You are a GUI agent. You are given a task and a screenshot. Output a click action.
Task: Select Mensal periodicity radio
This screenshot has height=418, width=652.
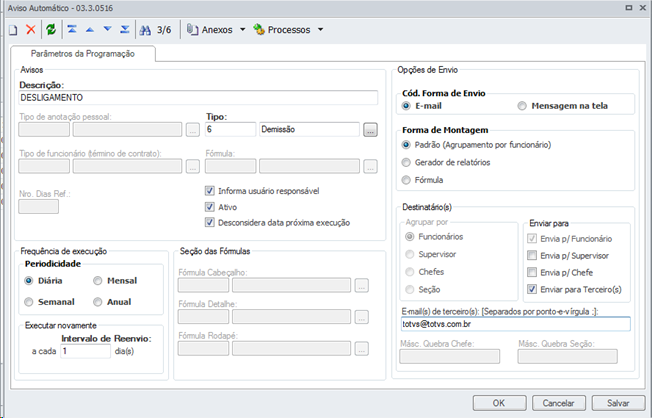[x=97, y=281]
